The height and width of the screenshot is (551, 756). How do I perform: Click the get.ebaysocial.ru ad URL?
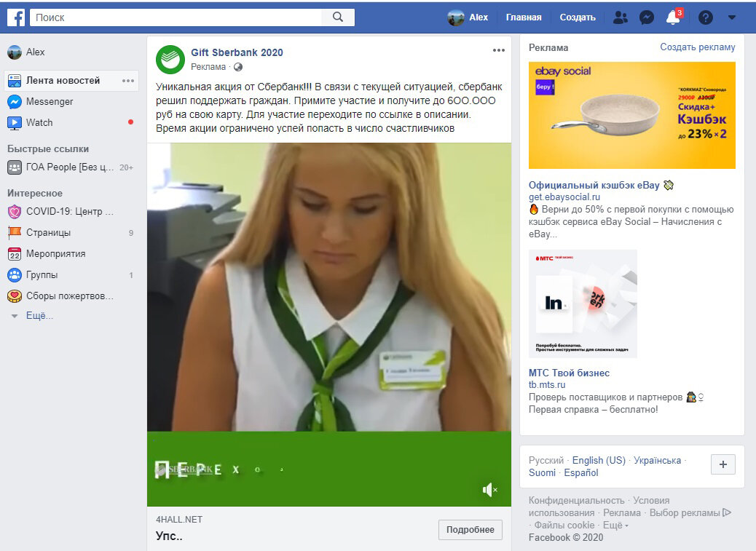[x=564, y=197]
